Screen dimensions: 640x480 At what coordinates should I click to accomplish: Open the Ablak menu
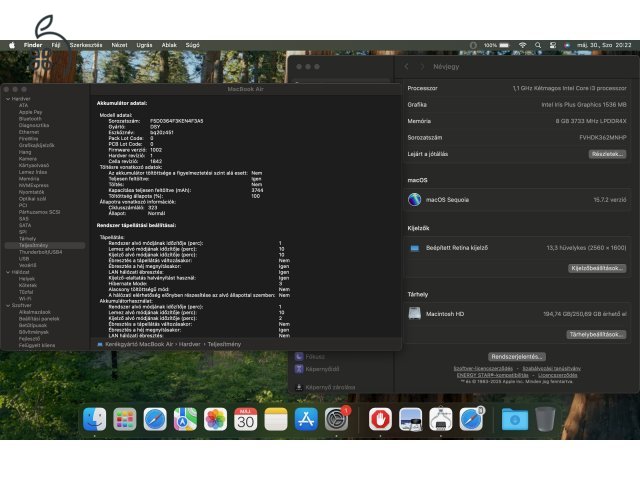point(169,45)
